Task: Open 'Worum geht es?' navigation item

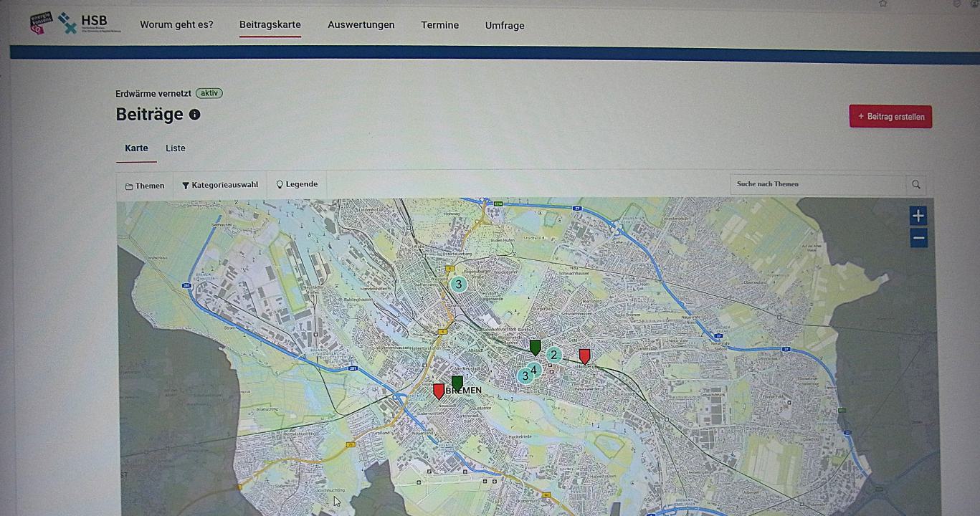Action: coord(176,25)
